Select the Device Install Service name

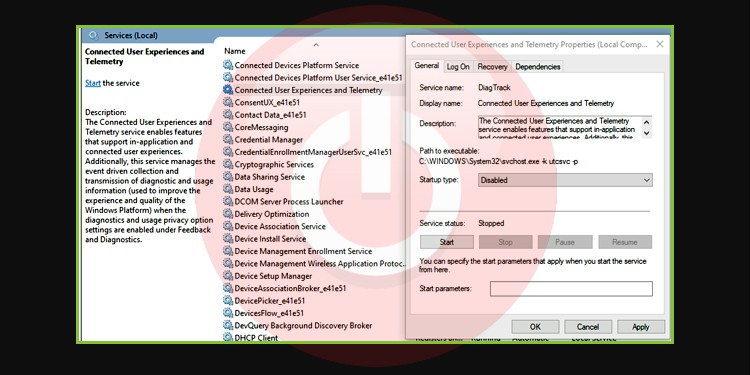[x=270, y=239]
